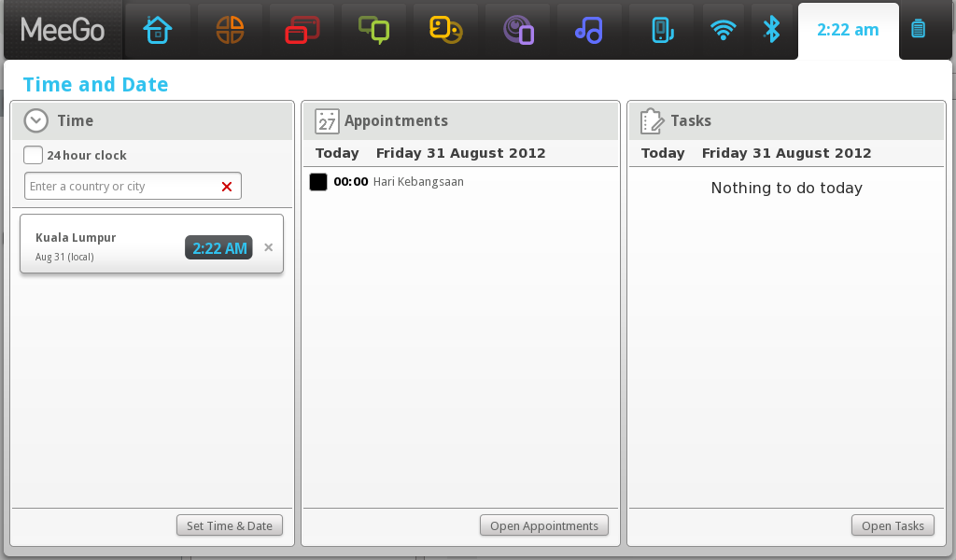
Task: Switch to the 2:22 am clock tab
Action: tap(848, 30)
